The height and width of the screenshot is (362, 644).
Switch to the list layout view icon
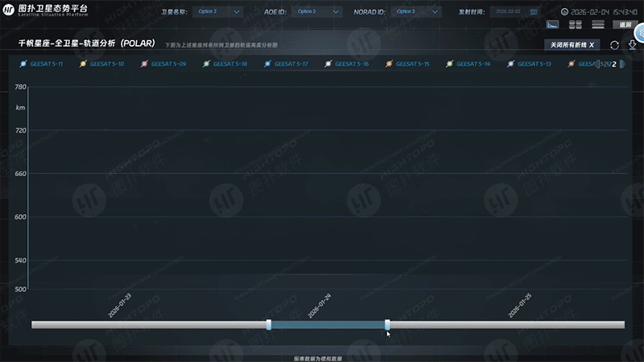pyautogui.click(x=598, y=25)
